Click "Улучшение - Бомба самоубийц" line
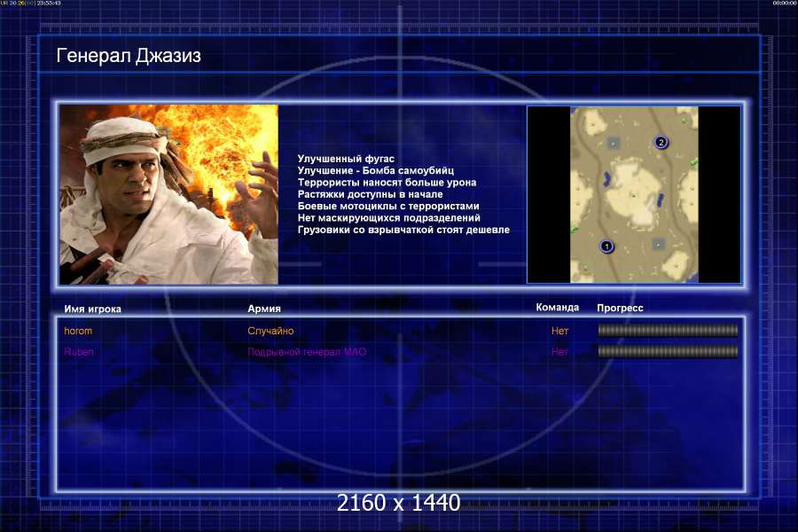Image resolution: width=798 pixels, height=532 pixels. point(376,170)
